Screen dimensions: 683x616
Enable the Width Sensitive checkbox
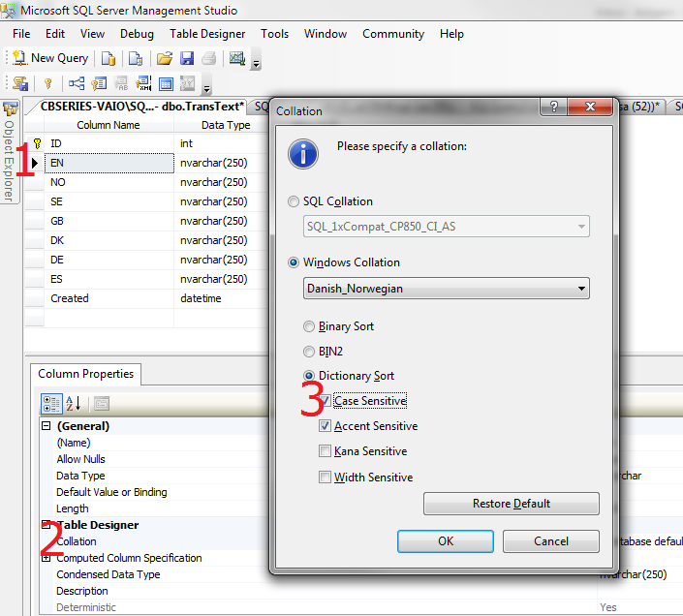point(325,477)
